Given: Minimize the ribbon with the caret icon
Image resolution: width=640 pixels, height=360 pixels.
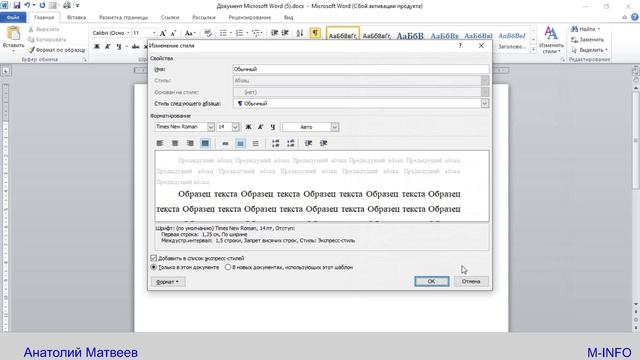Looking at the screenshot, I should pyautogui.click(x=624, y=17).
